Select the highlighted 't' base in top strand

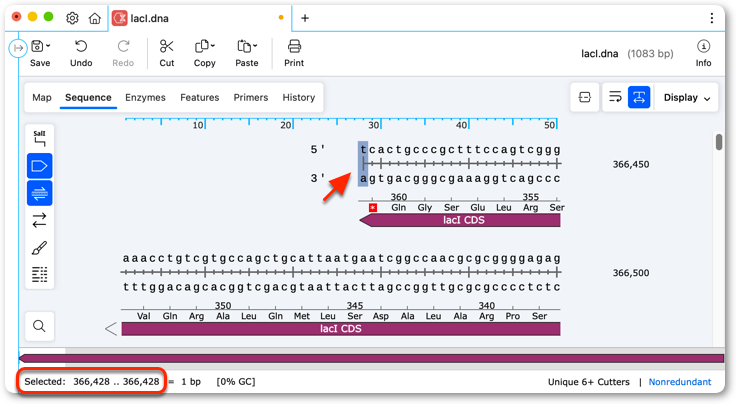click(363, 150)
